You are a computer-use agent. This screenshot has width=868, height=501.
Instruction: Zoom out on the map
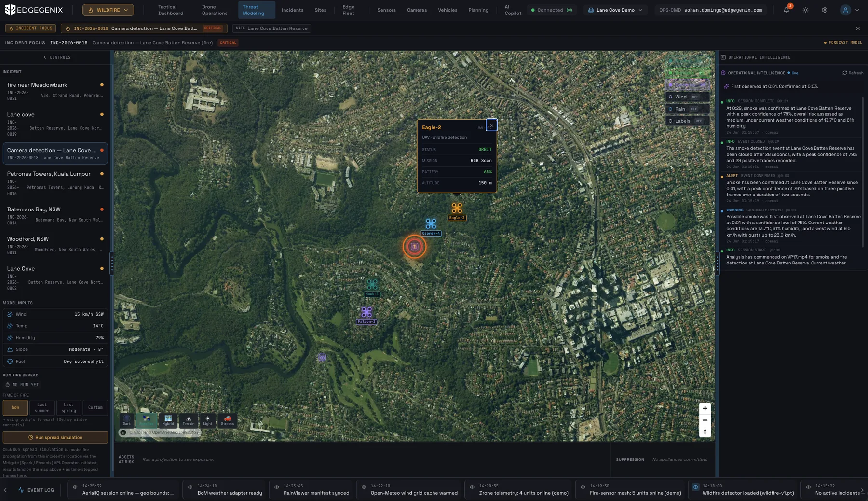point(705,420)
